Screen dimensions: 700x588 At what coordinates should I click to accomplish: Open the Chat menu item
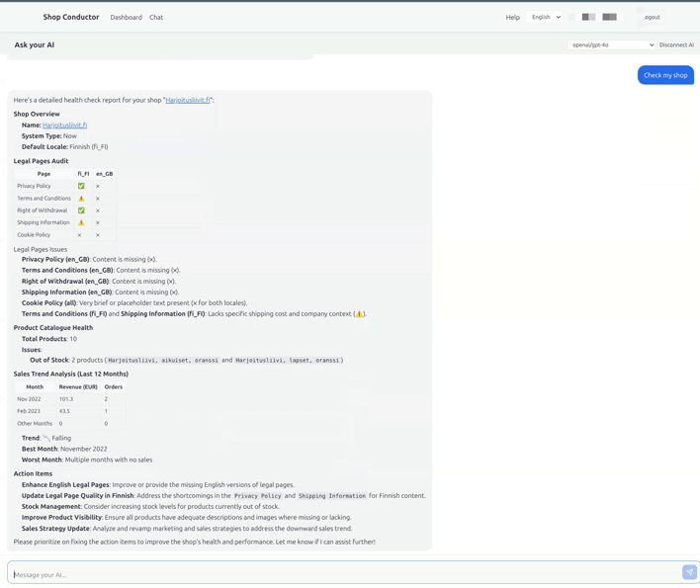[156, 18]
